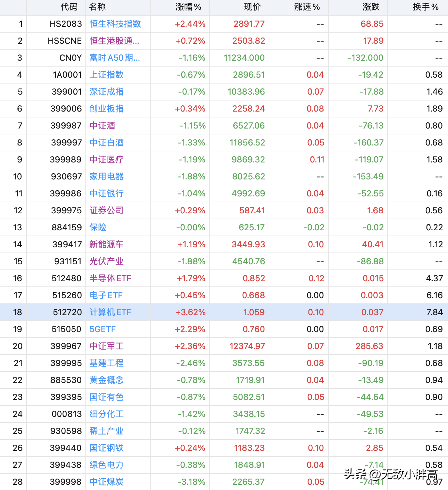Sort by 涨幅% column header
Image resolution: width=448 pixels, height=490 pixels.
tap(188, 7)
